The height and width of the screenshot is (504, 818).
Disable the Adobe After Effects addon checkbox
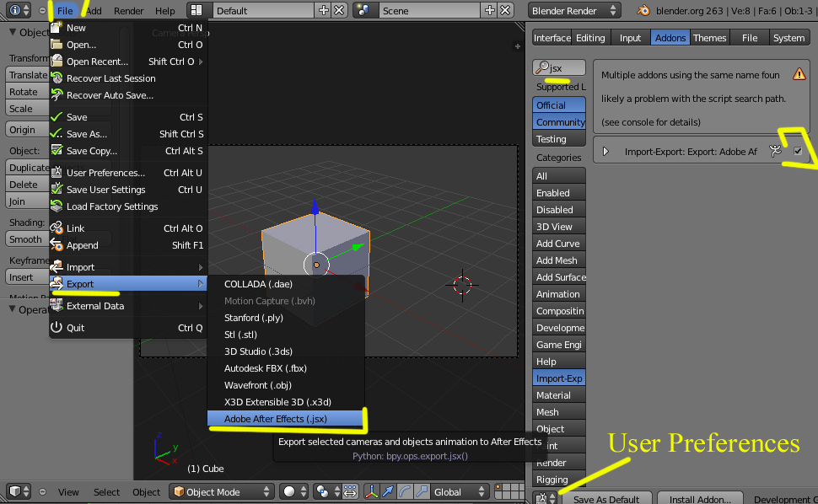(x=798, y=151)
